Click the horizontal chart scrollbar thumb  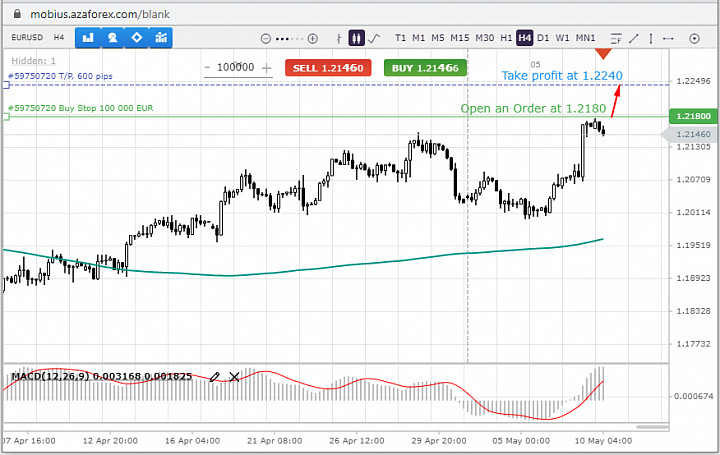652,427
